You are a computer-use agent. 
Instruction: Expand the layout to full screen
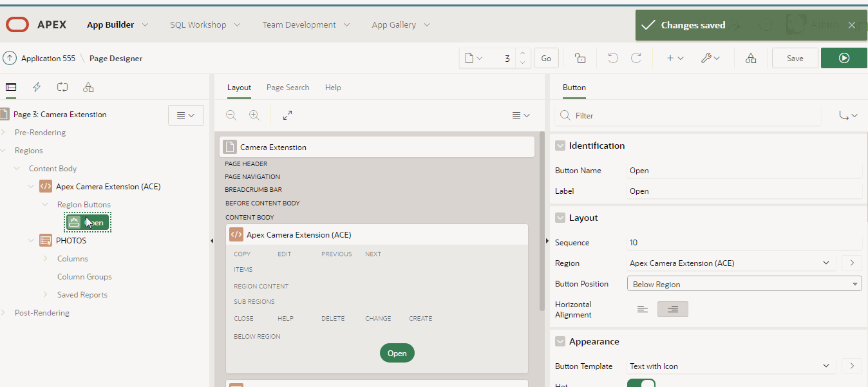(287, 115)
